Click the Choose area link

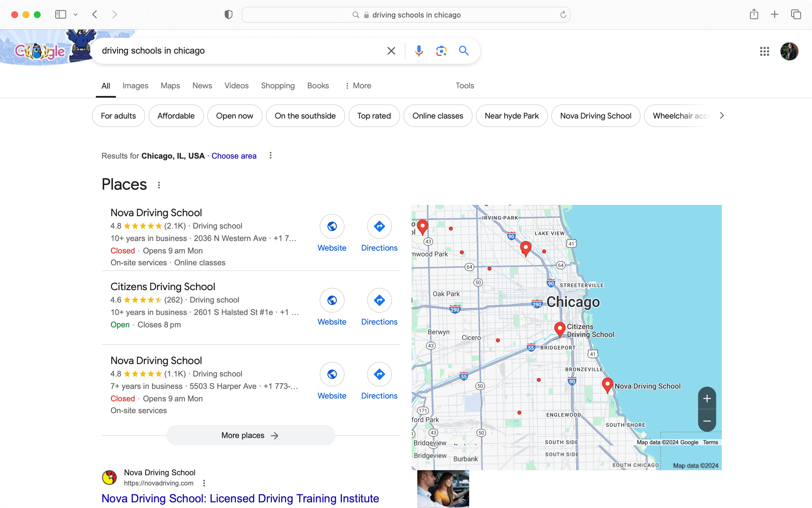[234, 156]
